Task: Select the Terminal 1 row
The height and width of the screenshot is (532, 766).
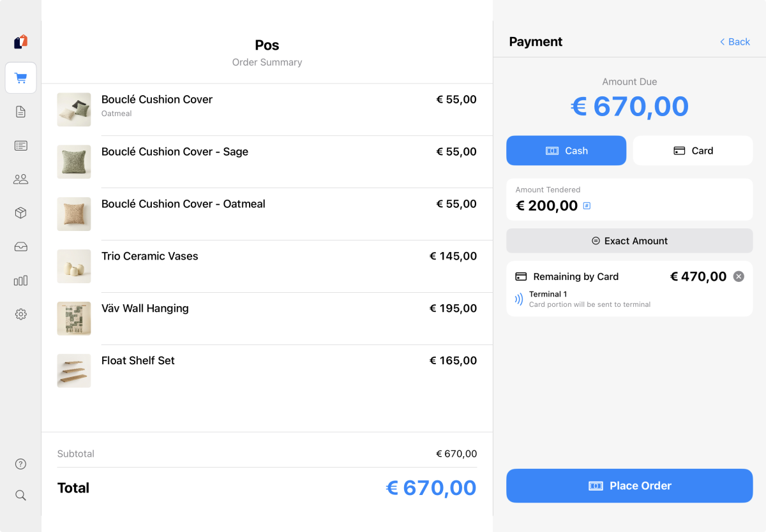Action: (629, 299)
